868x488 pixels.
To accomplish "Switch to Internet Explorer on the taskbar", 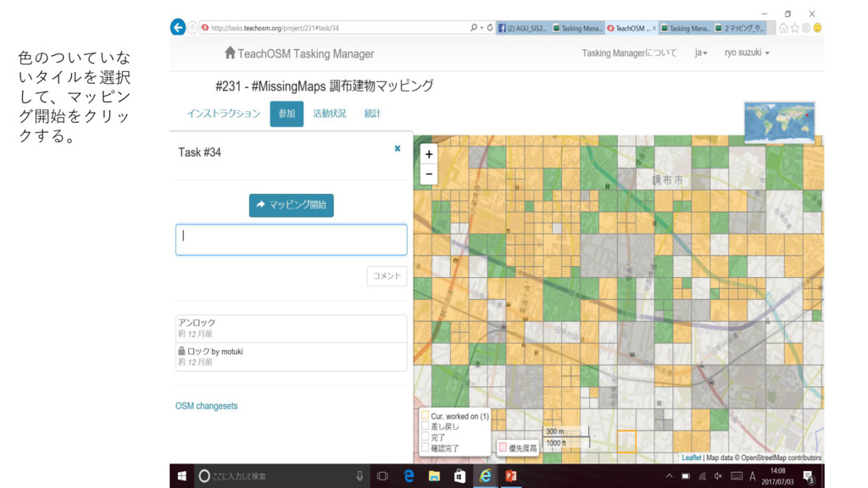I will click(486, 476).
